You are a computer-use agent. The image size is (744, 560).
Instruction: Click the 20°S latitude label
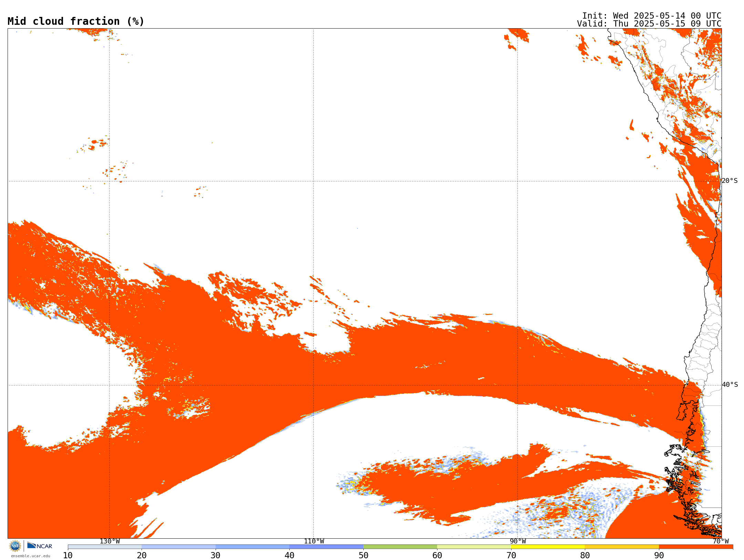tap(730, 181)
